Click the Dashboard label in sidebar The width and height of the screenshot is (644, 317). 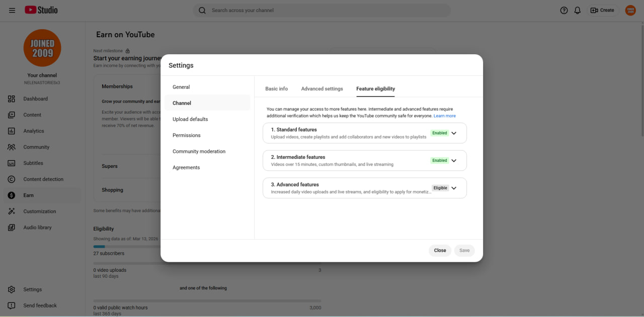pyautogui.click(x=36, y=99)
